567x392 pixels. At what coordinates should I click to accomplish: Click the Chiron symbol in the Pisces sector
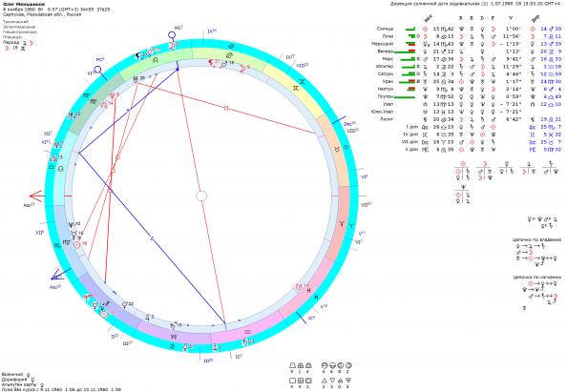299,287
